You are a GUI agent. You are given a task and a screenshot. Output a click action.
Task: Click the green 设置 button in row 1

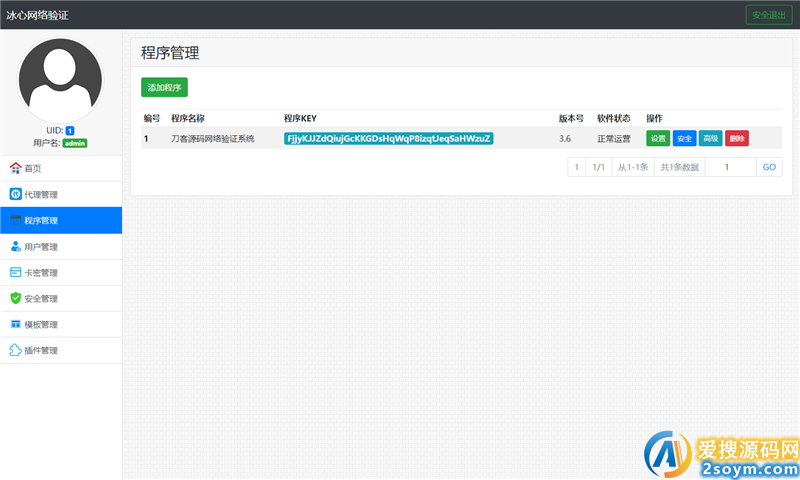(658, 138)
